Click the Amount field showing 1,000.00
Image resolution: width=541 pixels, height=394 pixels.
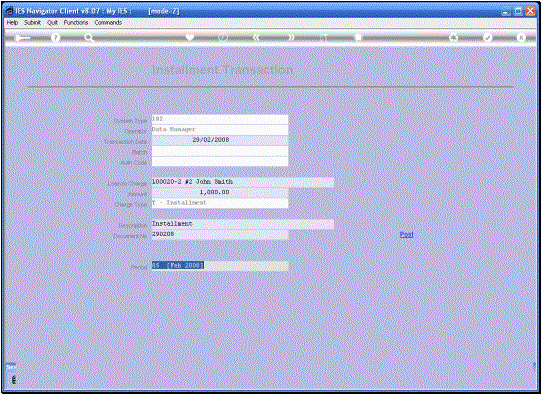coord(220,193)
